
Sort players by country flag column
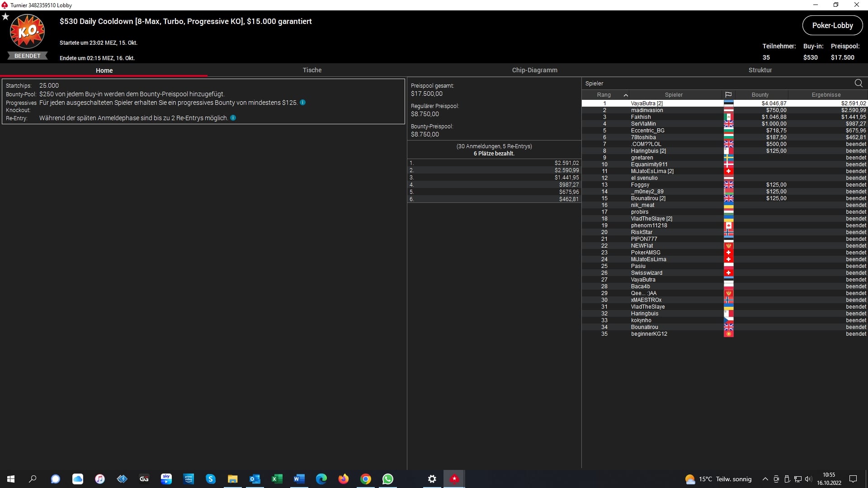tap(728, 95)
